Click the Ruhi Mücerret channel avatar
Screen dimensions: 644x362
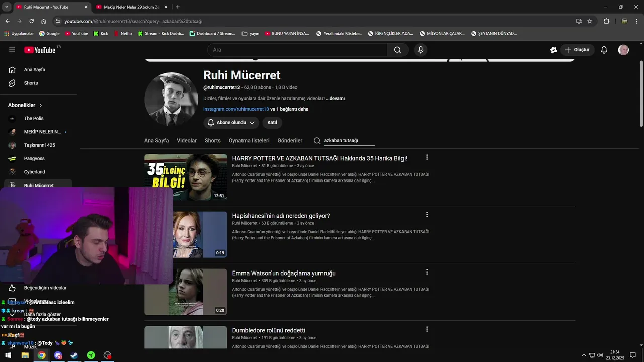click(171, 99)
